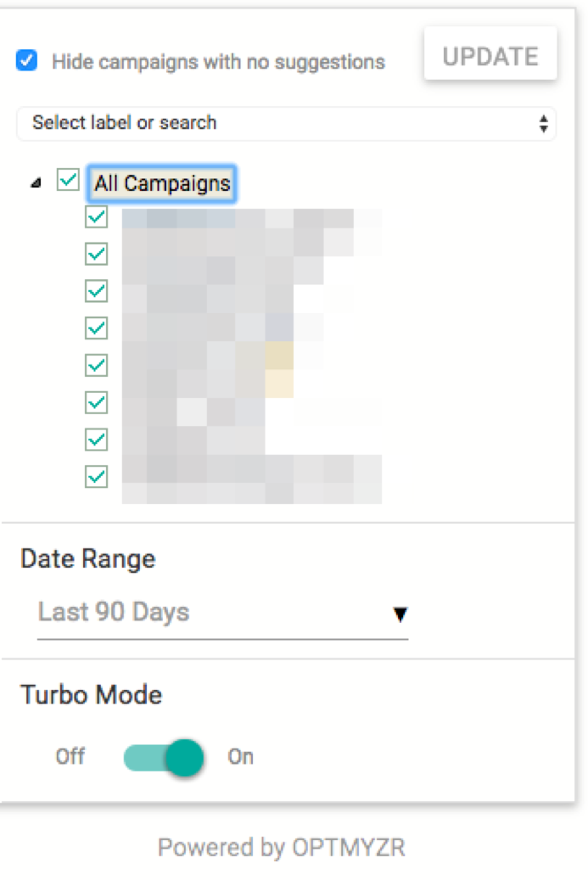Uncheck the All Campaigns checkbox

pyautogui.click(x=68, y=181)
